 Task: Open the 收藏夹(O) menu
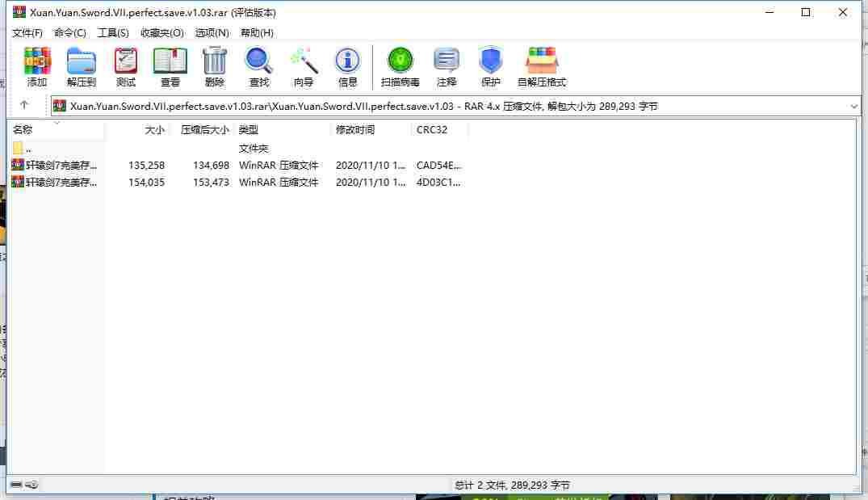(x=161, y=32)
